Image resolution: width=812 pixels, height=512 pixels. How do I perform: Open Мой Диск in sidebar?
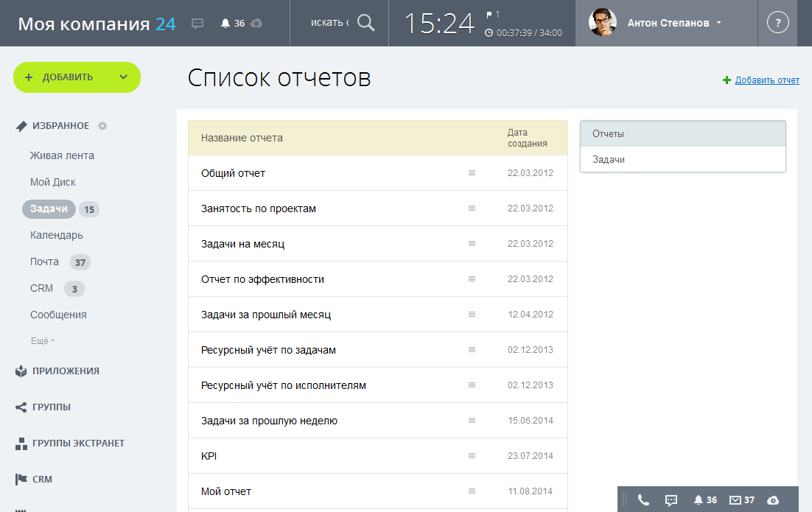coord(53,182)
